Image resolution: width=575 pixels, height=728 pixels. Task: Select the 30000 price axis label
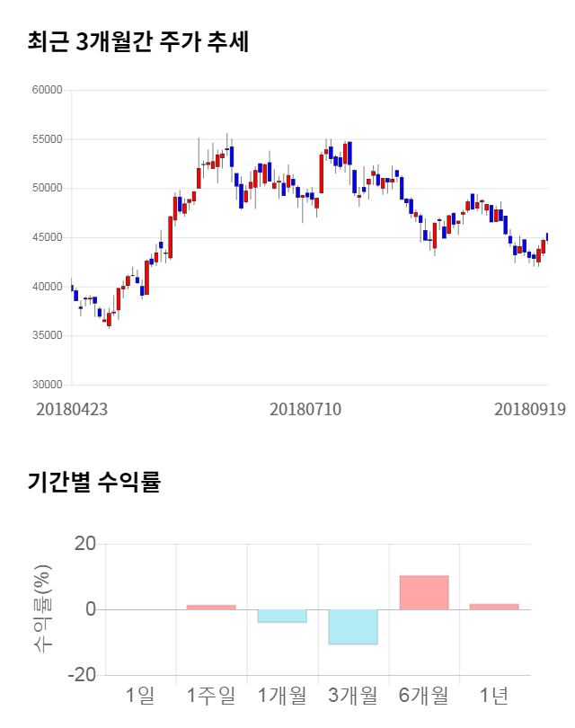[x=46, y=385]
